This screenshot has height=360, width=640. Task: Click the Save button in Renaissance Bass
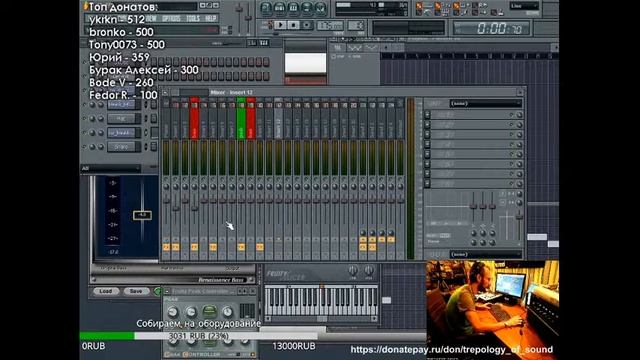point(136,291)
